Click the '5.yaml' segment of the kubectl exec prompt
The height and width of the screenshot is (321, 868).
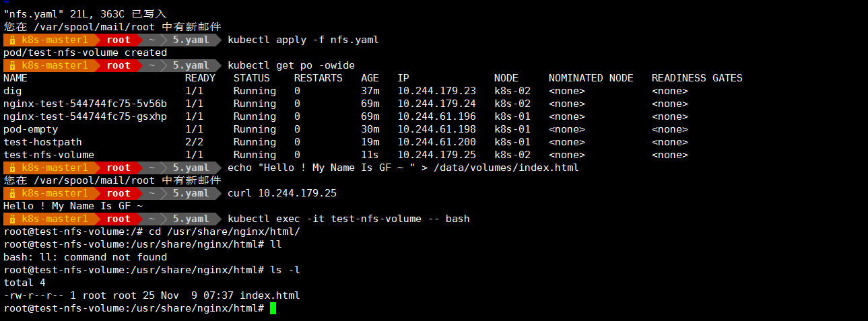(x=191, y=219)
